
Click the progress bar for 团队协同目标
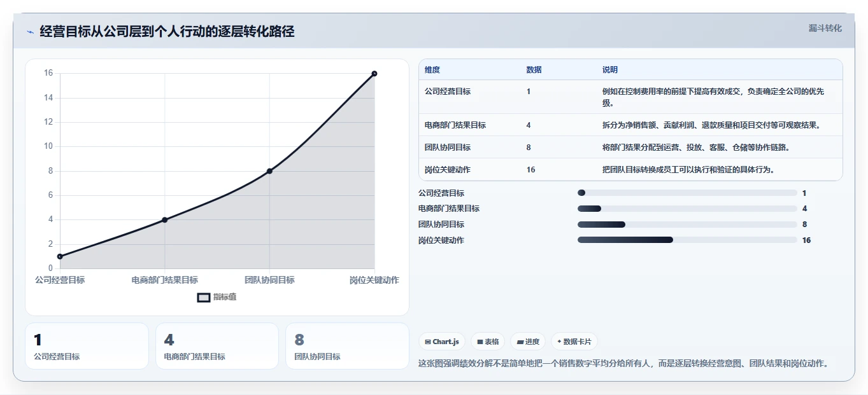(687, 225)
